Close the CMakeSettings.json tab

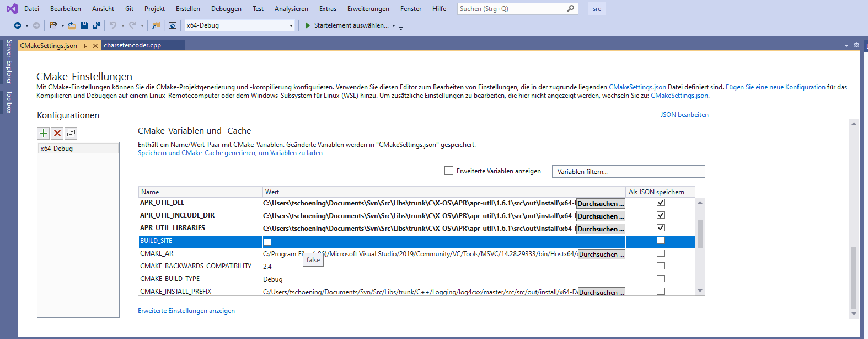[95, 46]
